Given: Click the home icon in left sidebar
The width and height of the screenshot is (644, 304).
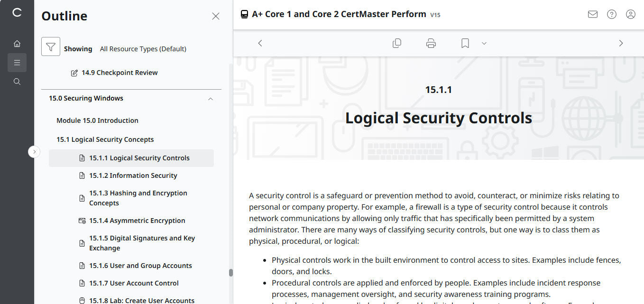Looking at the screenshot, I should (17, 44).
